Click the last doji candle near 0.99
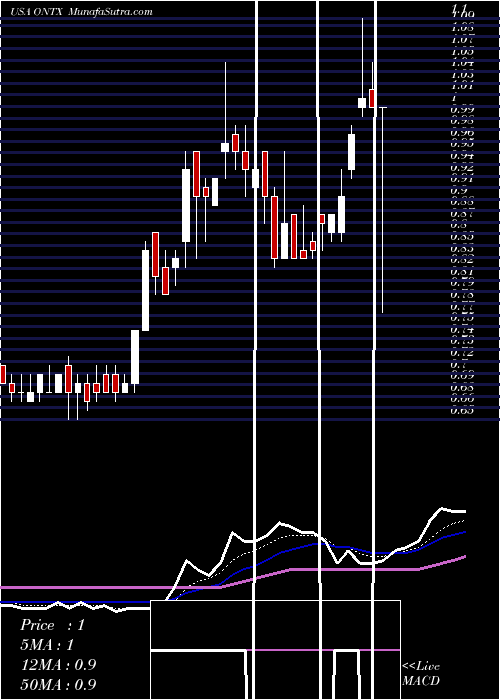The image size is (500, 700). pos(383,210)
